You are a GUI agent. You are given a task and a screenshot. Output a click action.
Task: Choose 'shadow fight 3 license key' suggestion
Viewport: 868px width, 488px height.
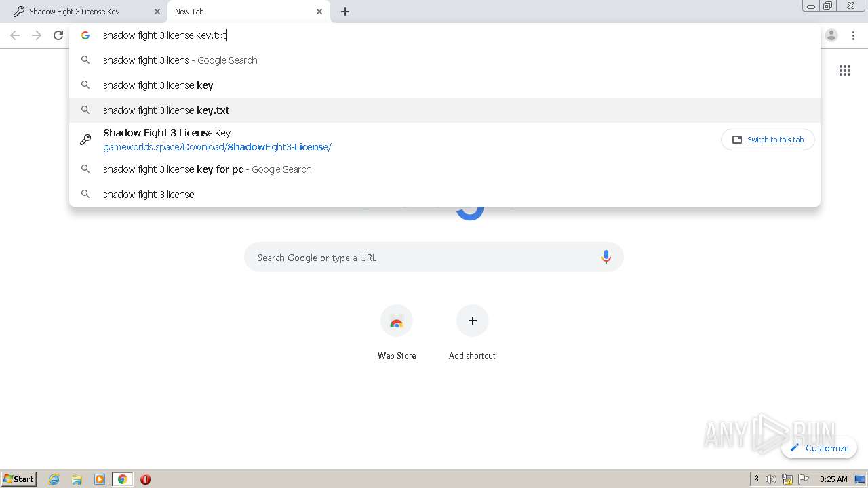(x=445, y=85)
